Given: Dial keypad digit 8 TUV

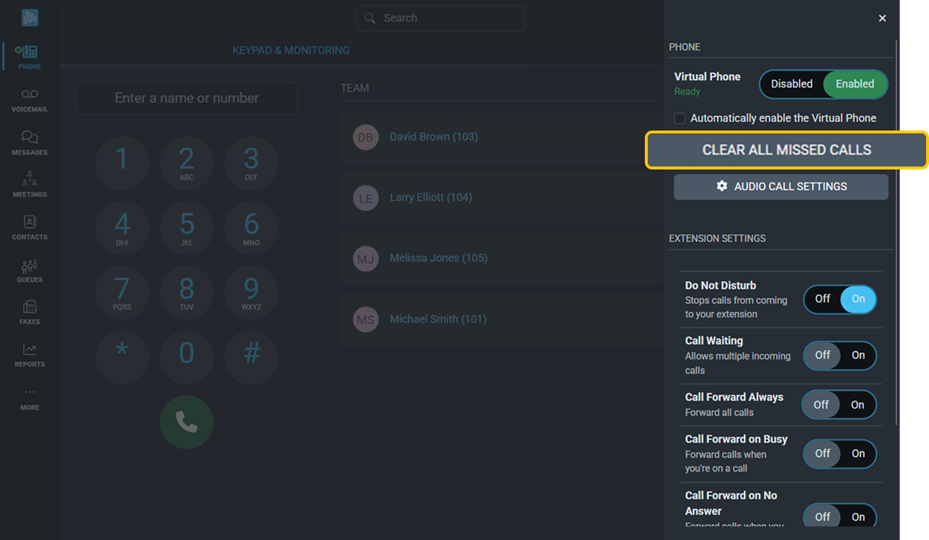Looking at the screenshot, I should tap(187, 293).
